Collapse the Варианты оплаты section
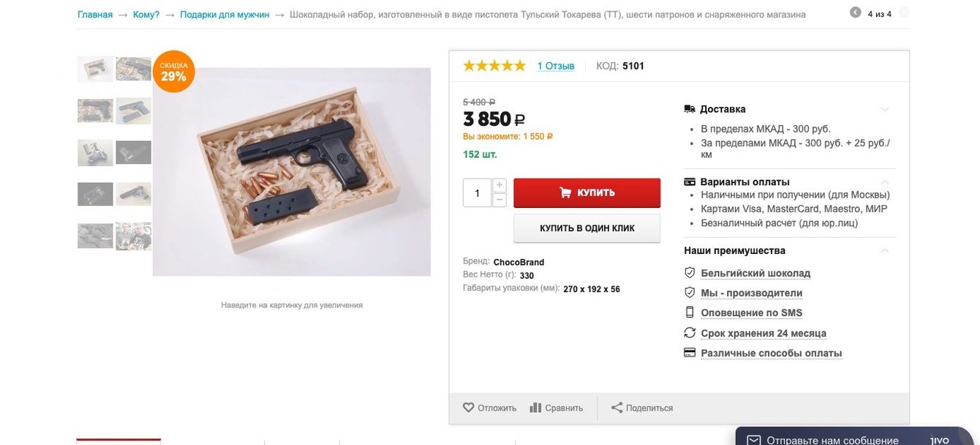This screenshot has height=445, width=980. pyautogui.click(x=885, y=182)
